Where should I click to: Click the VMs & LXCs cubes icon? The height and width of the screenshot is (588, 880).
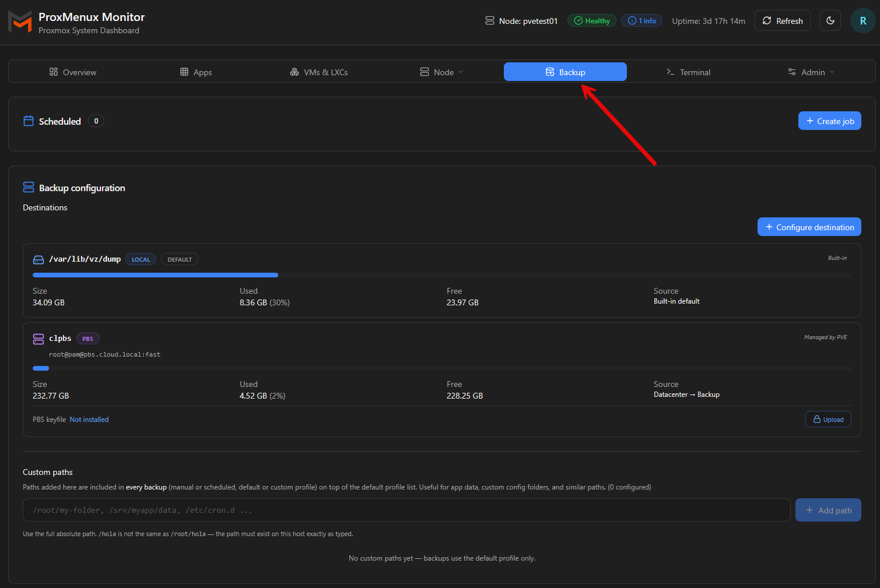click(x=294, y=72)
